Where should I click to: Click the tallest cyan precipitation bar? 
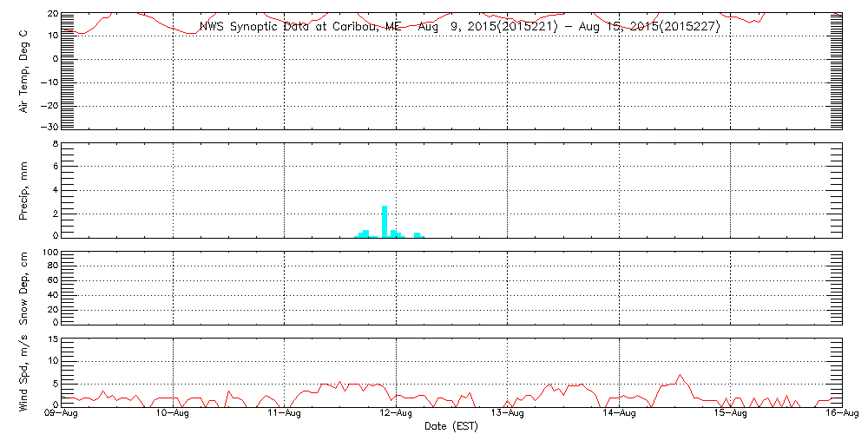point(384,220)
